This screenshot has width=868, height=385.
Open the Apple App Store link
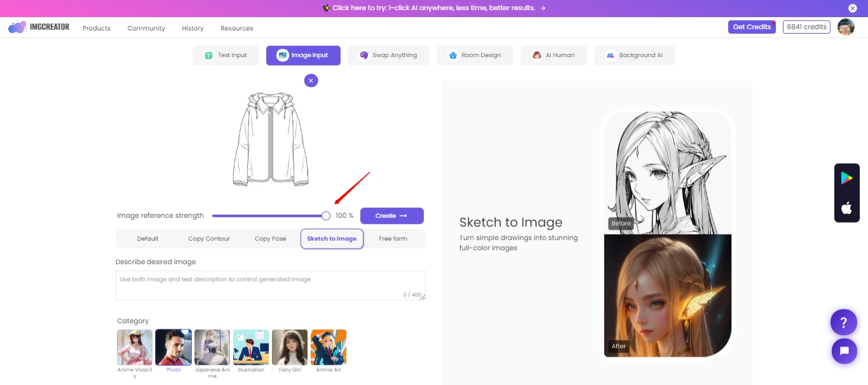pyautogui.click(x=846, y=208)
